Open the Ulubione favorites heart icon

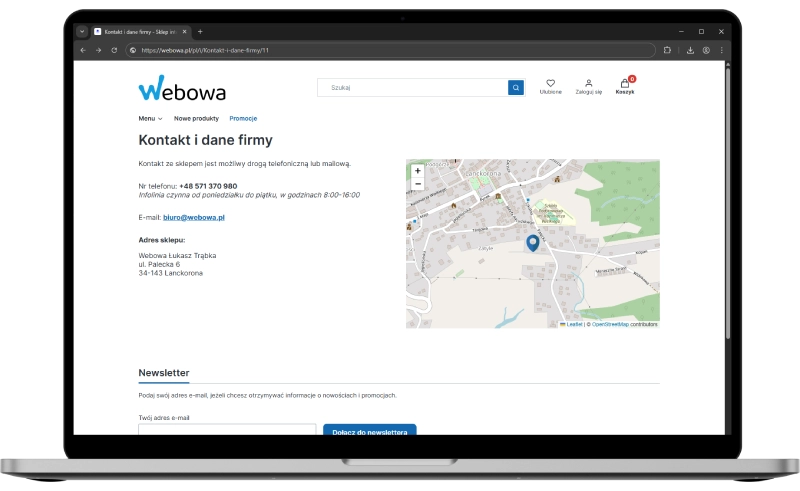[550, 84]
